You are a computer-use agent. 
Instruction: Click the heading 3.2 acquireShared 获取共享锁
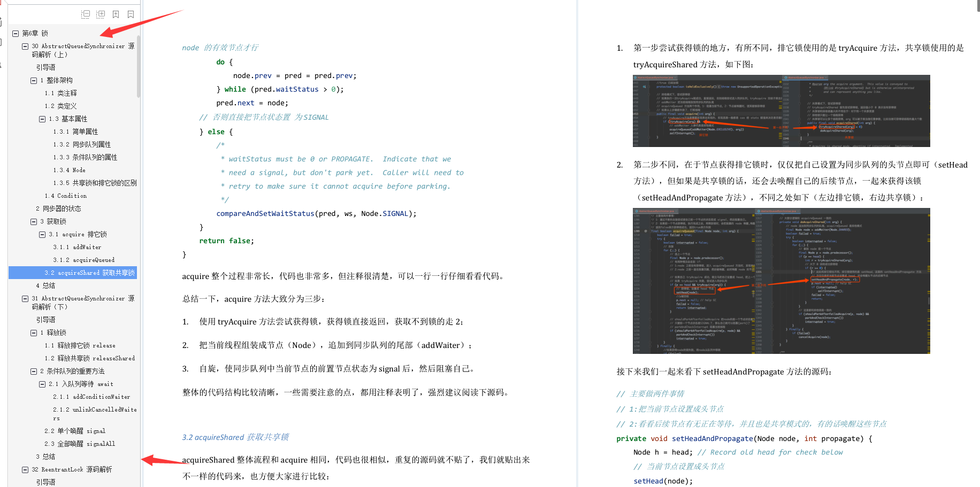[235, 437]
